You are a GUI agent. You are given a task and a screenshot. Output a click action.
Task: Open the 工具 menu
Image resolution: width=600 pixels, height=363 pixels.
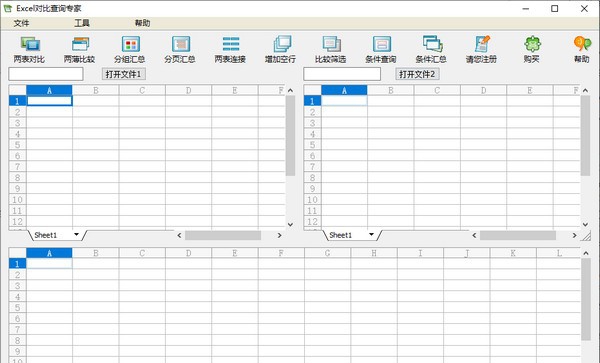click(82, 23)
